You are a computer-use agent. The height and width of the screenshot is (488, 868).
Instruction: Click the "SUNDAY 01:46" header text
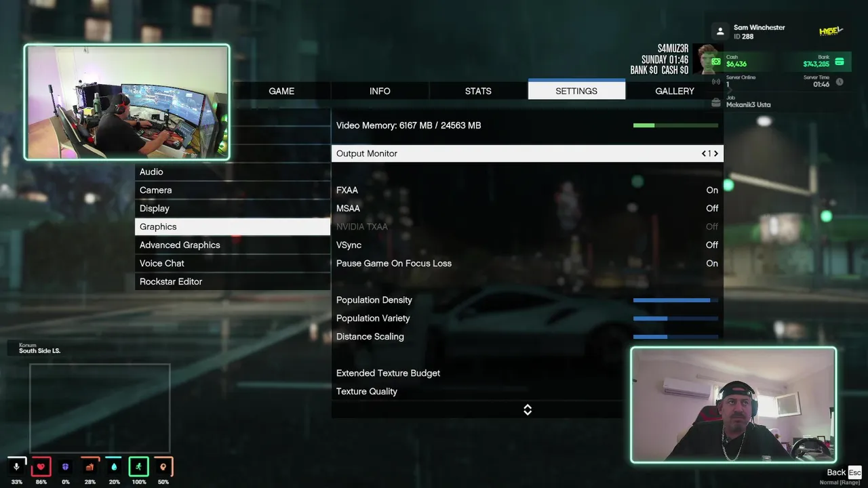(665, 60)
